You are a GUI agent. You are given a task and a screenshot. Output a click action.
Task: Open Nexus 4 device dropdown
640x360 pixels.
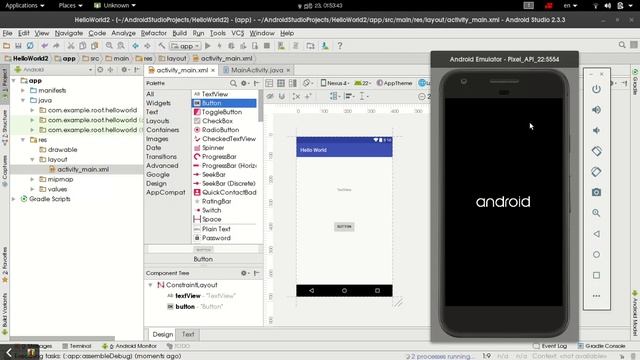tap(335, 83)
